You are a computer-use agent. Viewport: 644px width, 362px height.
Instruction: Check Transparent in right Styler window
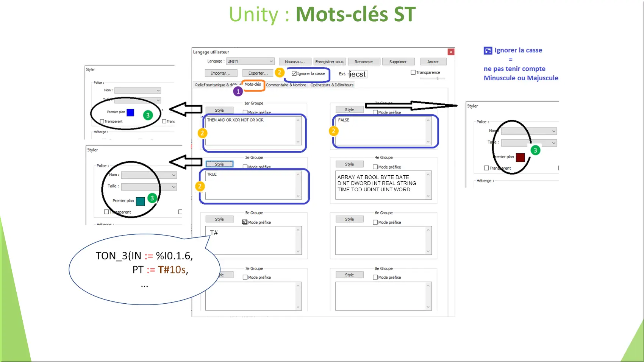pos(486,168)
